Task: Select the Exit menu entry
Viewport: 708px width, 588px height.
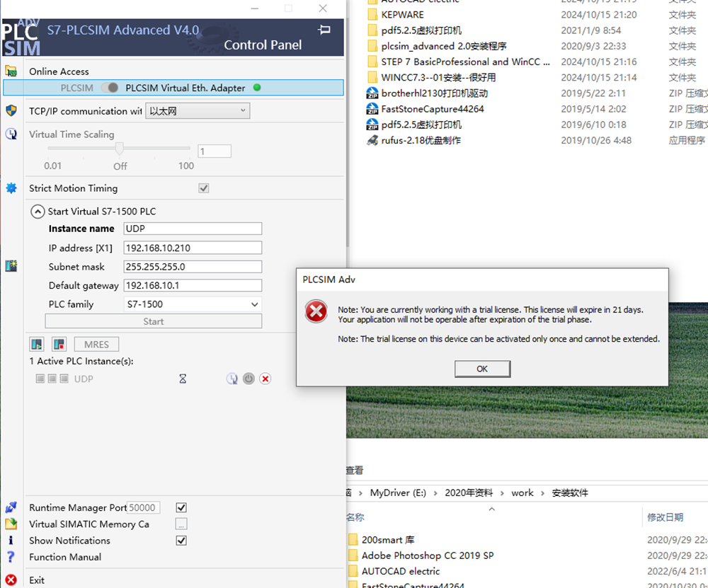Action: [37, 580]
